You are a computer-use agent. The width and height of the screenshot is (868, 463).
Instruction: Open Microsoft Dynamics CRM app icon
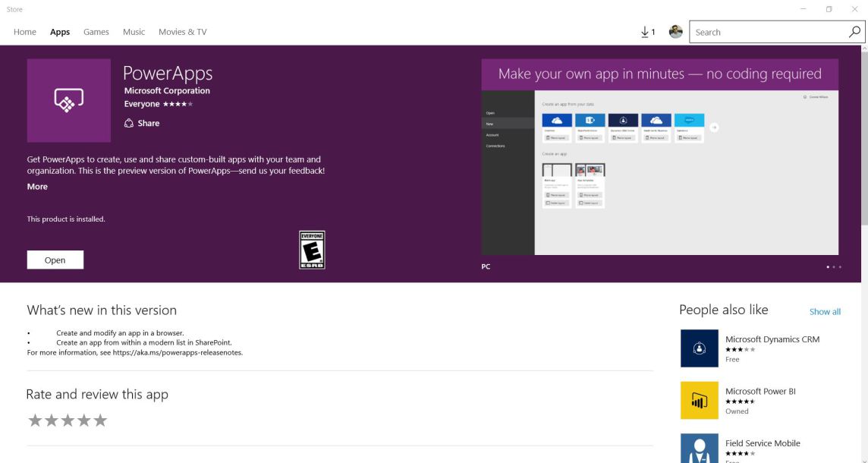tap(699, 348)
